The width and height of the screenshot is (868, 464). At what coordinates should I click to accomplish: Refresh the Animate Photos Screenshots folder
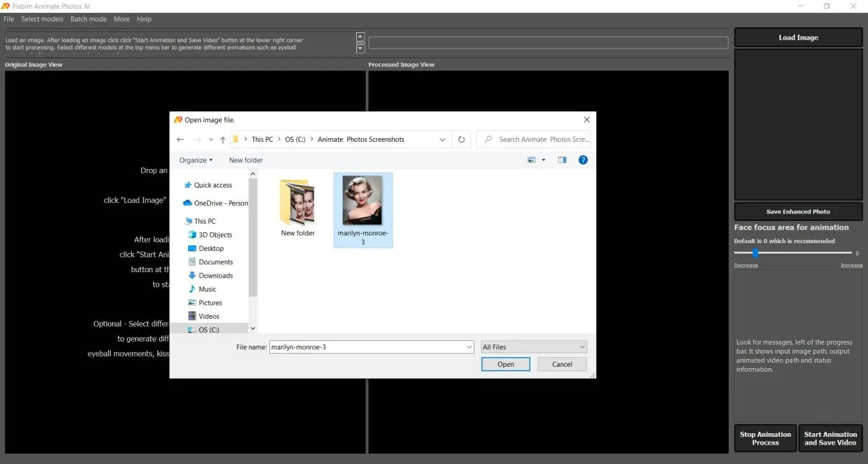click(461, 139)
